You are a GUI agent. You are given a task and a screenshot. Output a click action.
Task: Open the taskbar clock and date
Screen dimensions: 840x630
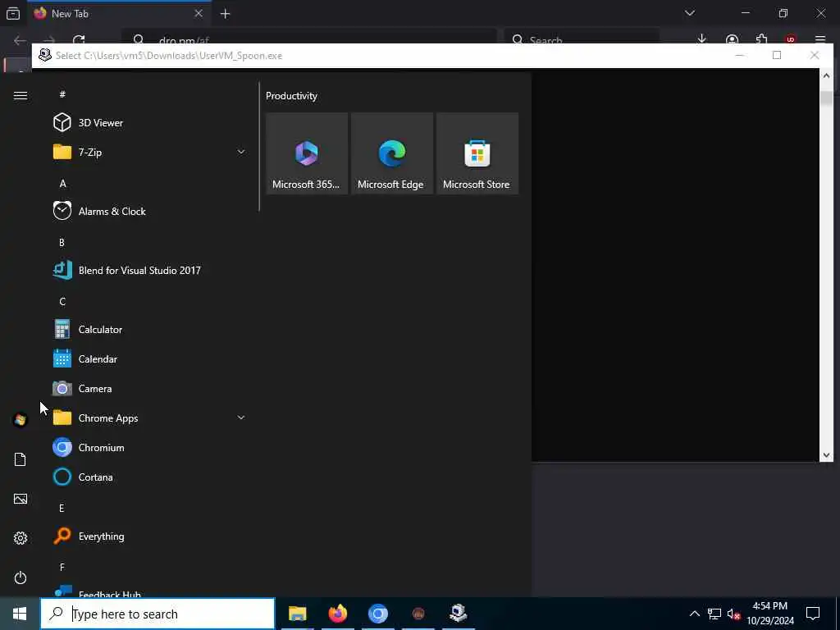click(x=770, y=614)
